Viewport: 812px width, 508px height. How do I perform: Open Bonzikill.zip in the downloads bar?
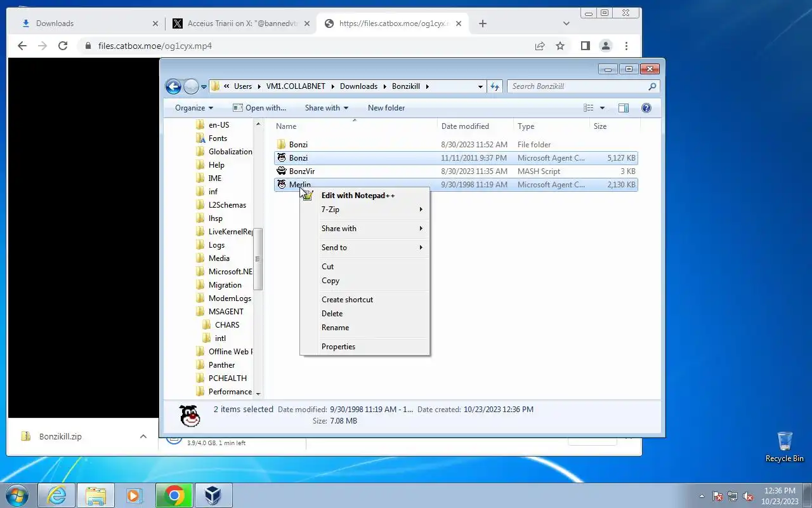60,436
